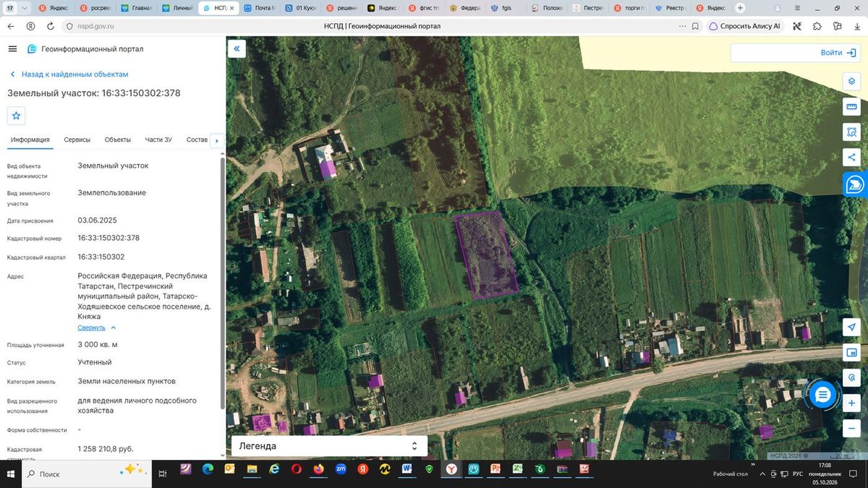Viewport: 868px width, 488px height.
Task: Select the ruler measurement tool
Action: point(851,107)
